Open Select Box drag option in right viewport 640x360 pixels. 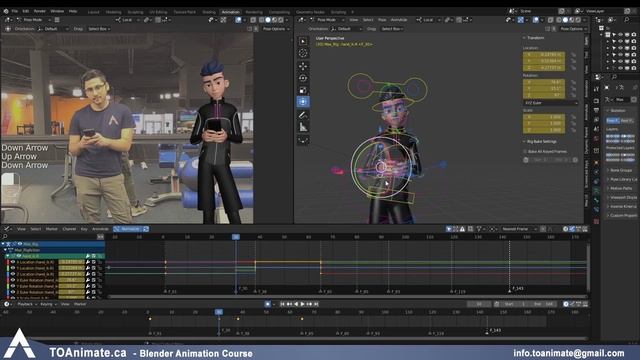coord(392,29)
